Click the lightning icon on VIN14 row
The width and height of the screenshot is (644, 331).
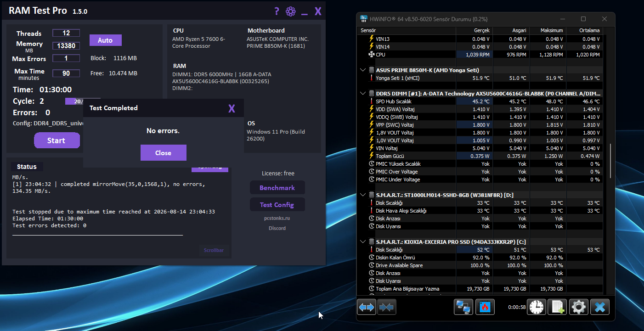[372, 47]
